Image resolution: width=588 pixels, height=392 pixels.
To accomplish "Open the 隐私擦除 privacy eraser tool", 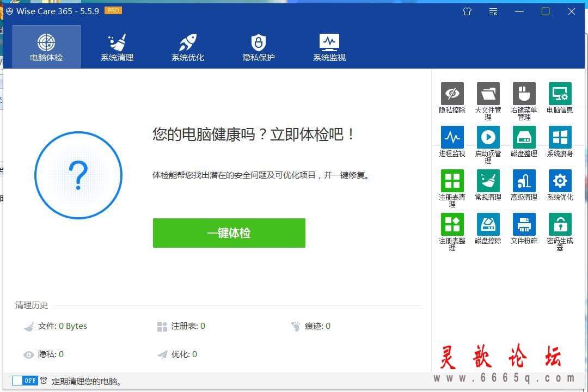I will pos(452,94).
